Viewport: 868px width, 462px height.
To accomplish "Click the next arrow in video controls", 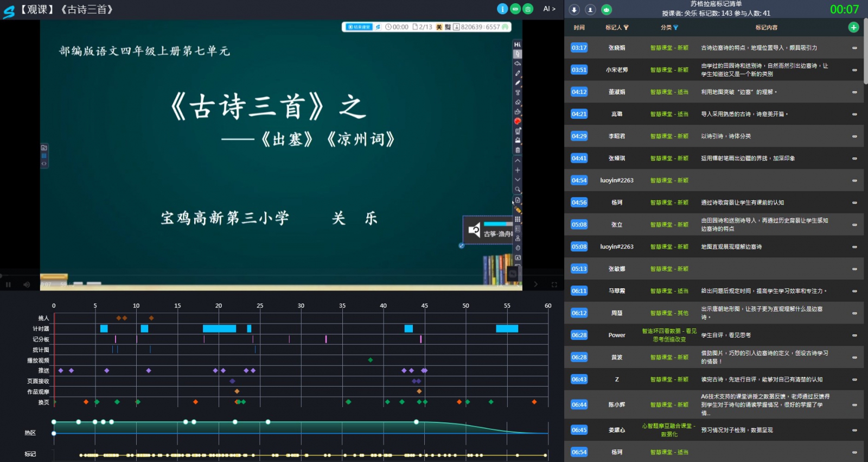I will coord(536,284).
